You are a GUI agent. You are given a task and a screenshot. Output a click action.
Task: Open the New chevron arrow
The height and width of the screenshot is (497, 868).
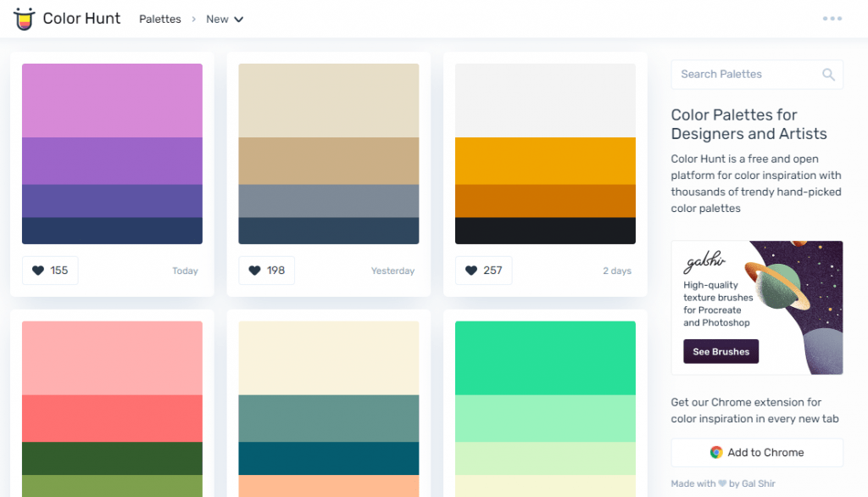[239, 20]
